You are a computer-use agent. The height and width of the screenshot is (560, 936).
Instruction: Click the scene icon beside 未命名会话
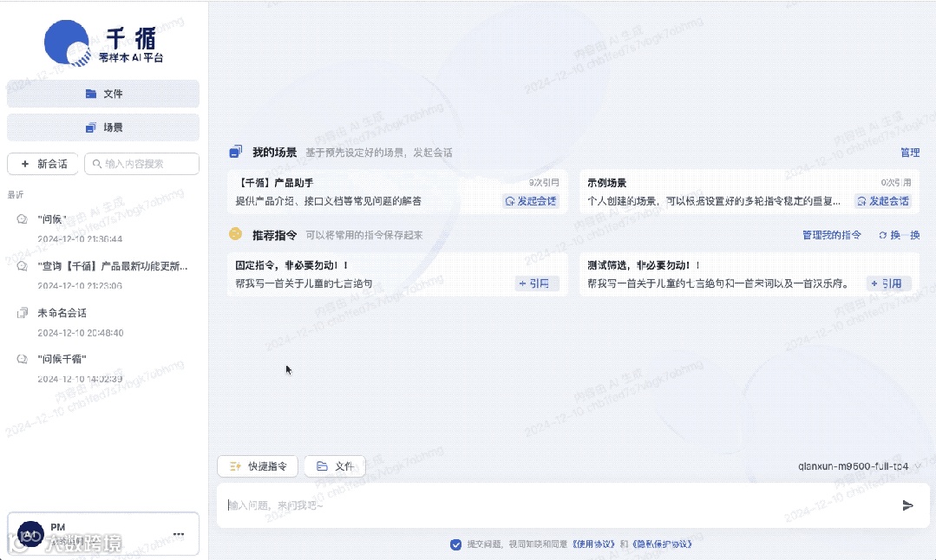tap(22, 312)
